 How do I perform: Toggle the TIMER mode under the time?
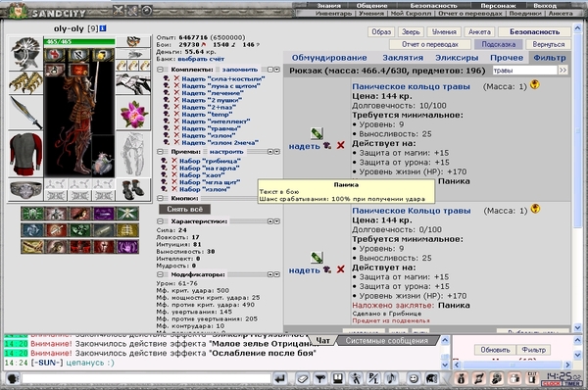pyautogui.click(x=572, y=384)
